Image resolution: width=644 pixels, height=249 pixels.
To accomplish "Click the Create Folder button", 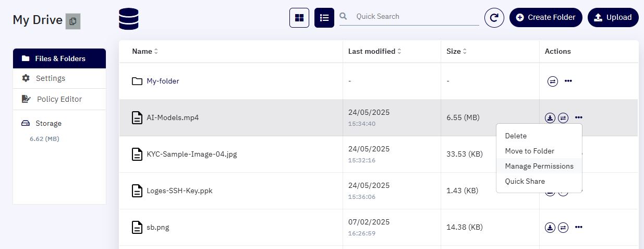I will click(546, 17).
